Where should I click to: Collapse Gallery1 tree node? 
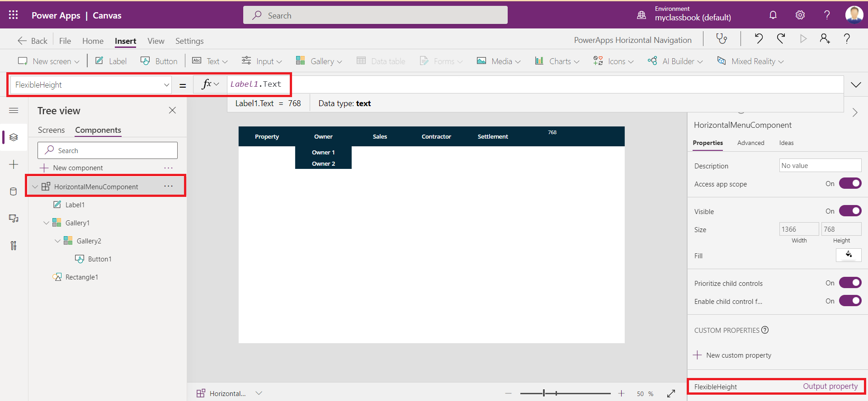click(x=46, y=223)
